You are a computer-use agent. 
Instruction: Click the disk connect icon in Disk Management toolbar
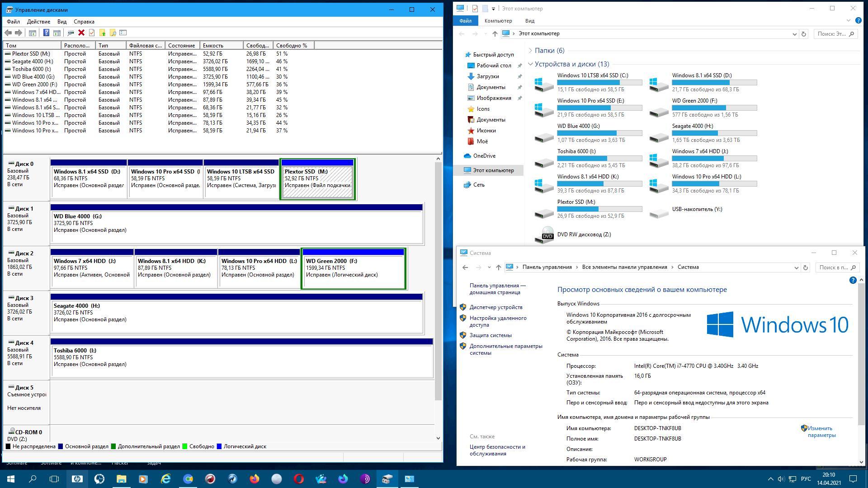(71, 33)
